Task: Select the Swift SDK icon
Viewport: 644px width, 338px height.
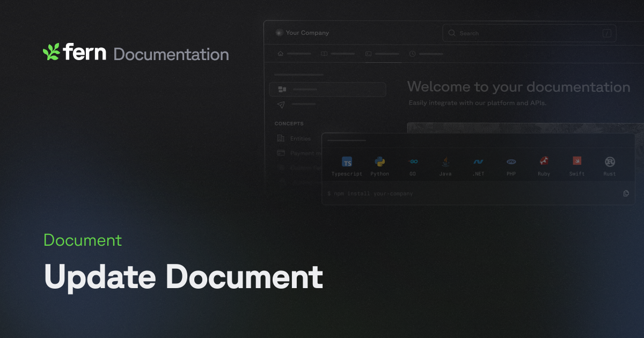Action: click(x=577, y=160)
